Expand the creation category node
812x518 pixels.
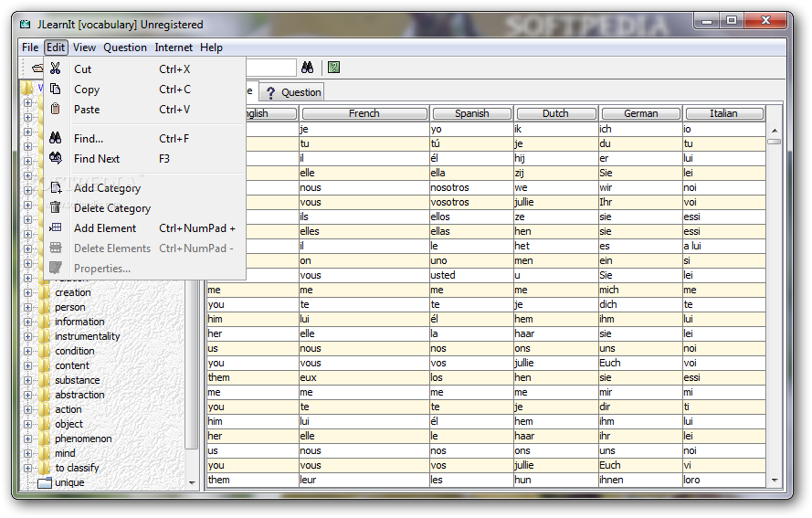click(x=27, y=292)
